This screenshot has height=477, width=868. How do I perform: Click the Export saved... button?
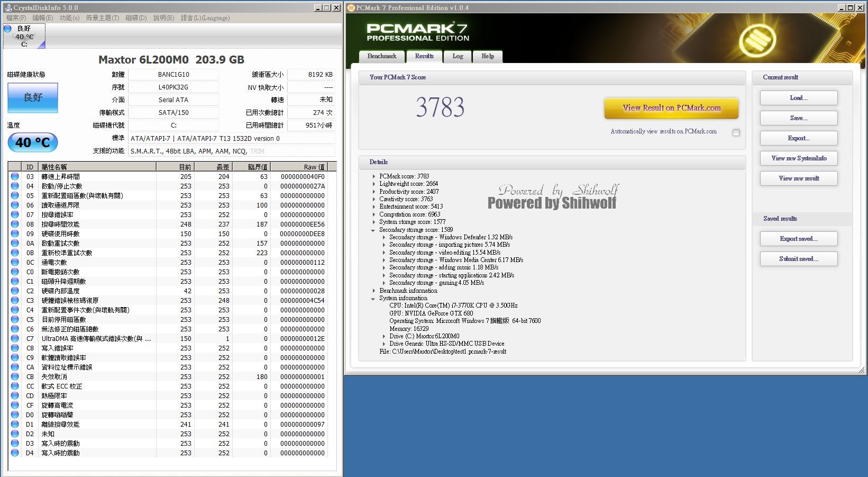point(799,239)
